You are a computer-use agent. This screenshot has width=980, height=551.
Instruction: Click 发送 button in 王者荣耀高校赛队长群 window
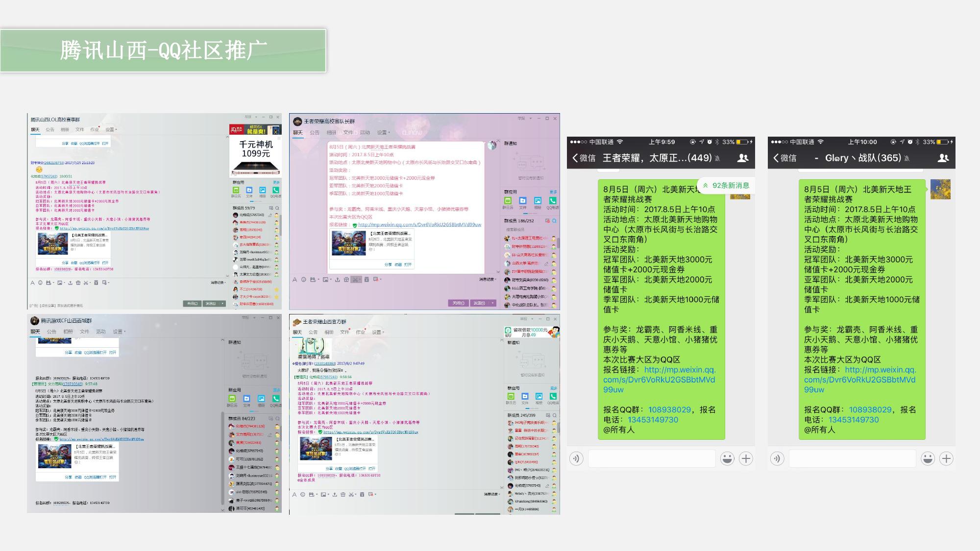tap(479, 303)
